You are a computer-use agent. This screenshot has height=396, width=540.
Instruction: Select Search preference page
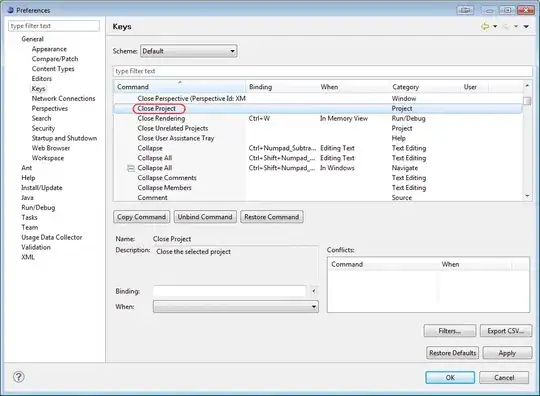(x=41, y=118)
